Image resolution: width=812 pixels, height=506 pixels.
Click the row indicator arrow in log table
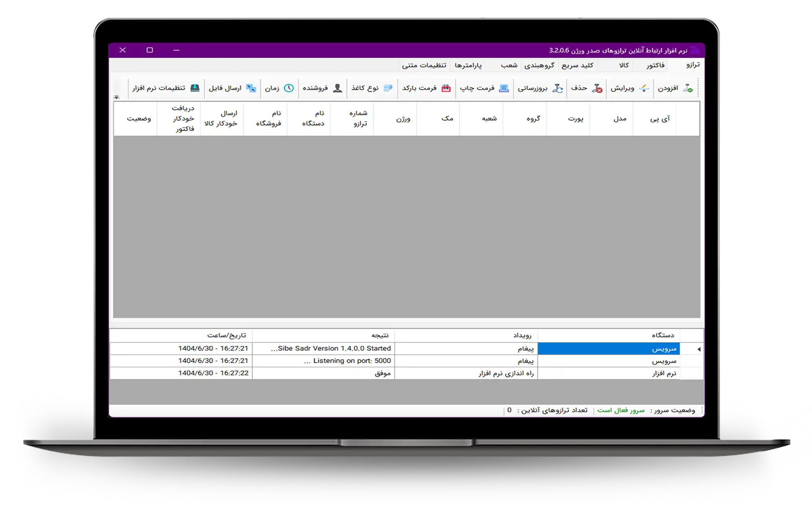click(x=699, y=349)
